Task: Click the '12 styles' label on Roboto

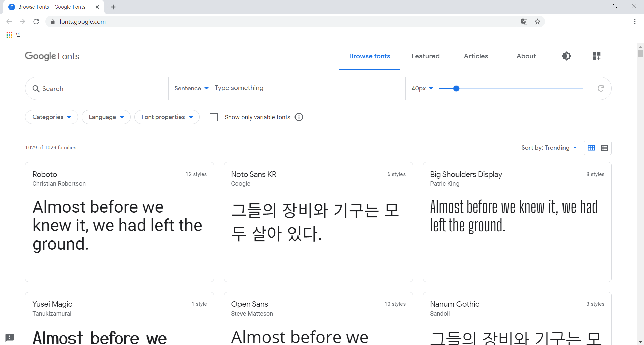Action: pos(196,174)
